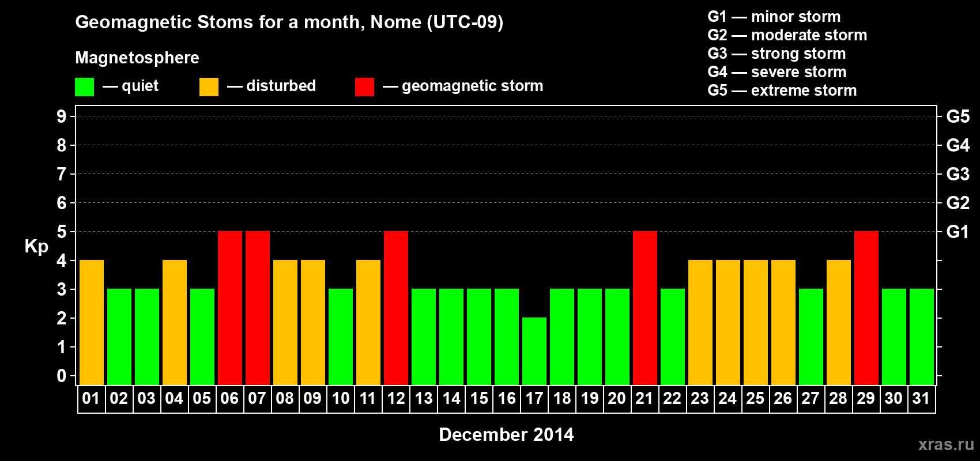Image resolution: width=980 pixels, height=461 pixels.
Task: Select the short green bar for day 17
Action: click(x=534, y=351)
